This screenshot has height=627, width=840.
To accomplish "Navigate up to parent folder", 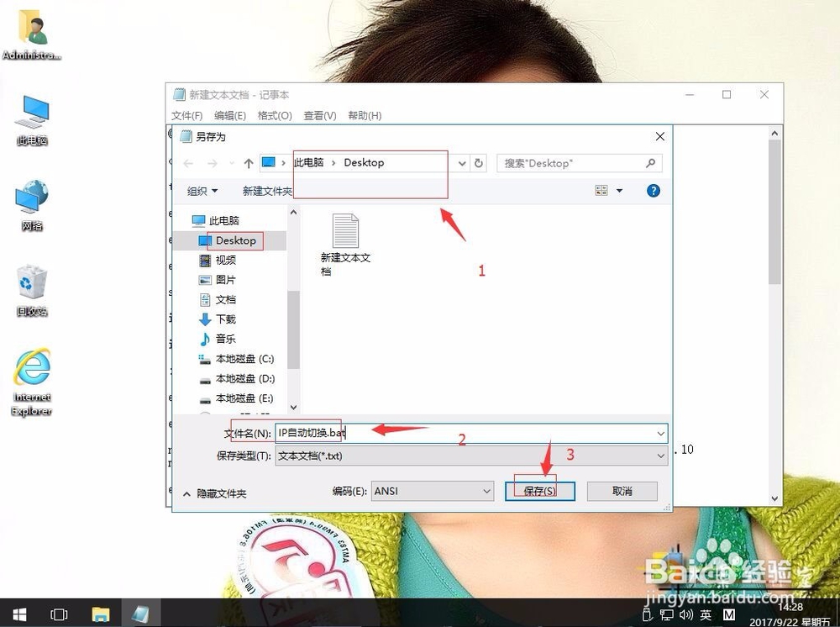I will (248, 163).
